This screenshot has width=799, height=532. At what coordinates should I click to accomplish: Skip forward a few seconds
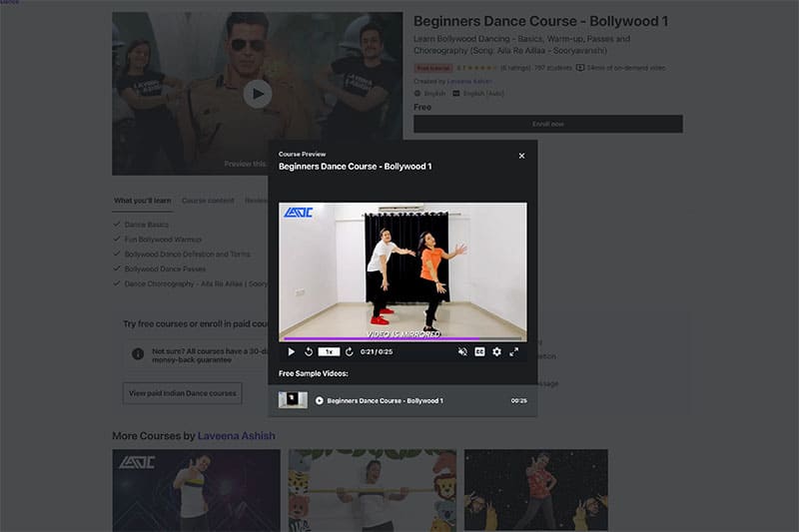[x=349, y=351]
